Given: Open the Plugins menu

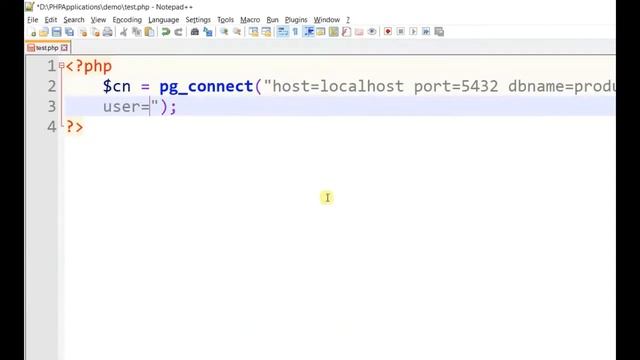Looking at the screenshot, I should (x=296, y=20).
